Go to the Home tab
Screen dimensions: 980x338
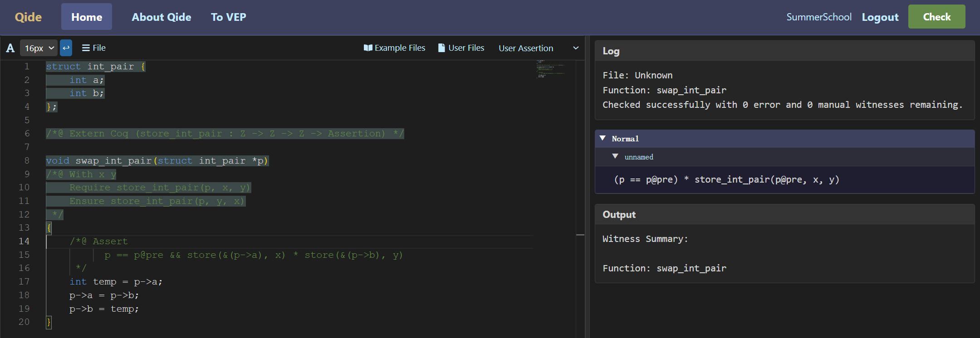tap(87, 17)
